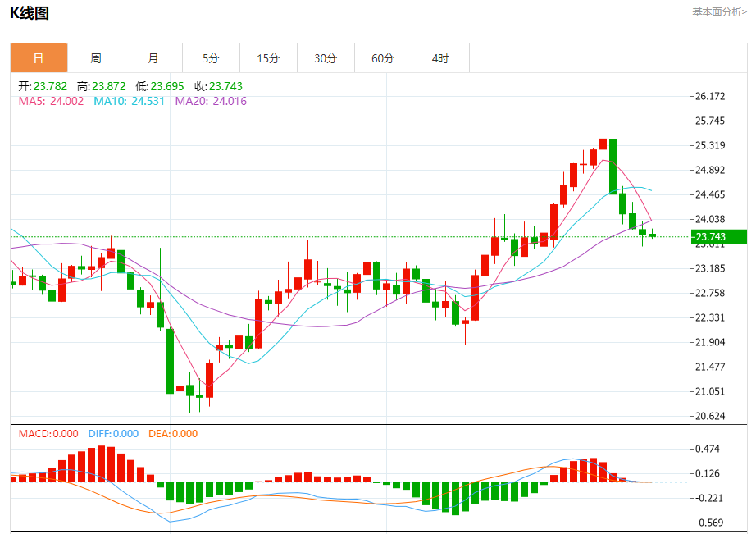The width and height of the screenshot is (756, 534).
Task: Click the 24.038 price axis label
Action: click(x=710, y=219)
